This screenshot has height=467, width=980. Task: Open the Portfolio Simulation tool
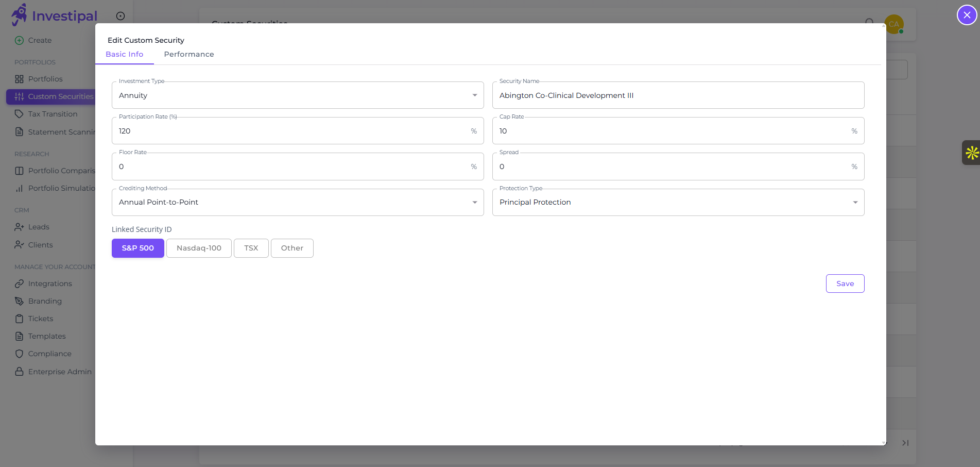(19, 188)
